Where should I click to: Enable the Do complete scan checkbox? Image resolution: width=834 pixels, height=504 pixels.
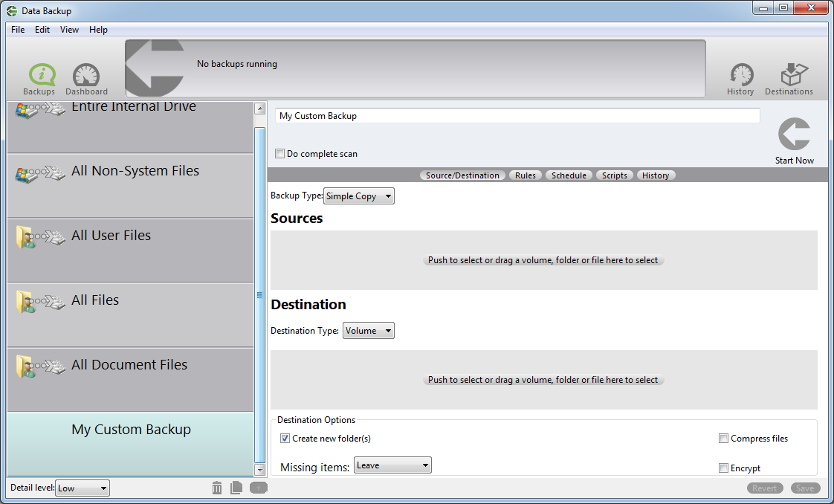[x=280, y=153]
